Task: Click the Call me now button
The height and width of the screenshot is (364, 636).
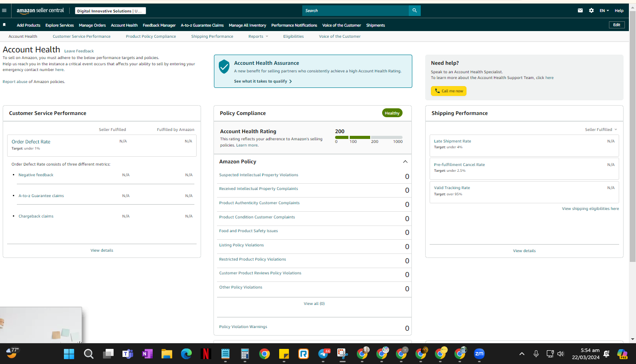Action: (449, 91)
